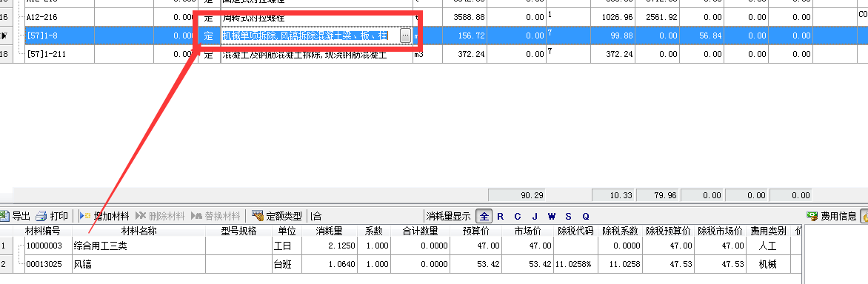Click value 56.84 in selected row
Viewport: 868px width, 284px height.
point(710,36)
